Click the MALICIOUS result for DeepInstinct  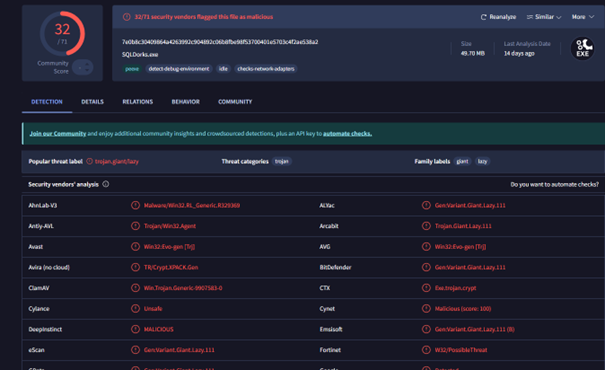click(x=159, y=329)
